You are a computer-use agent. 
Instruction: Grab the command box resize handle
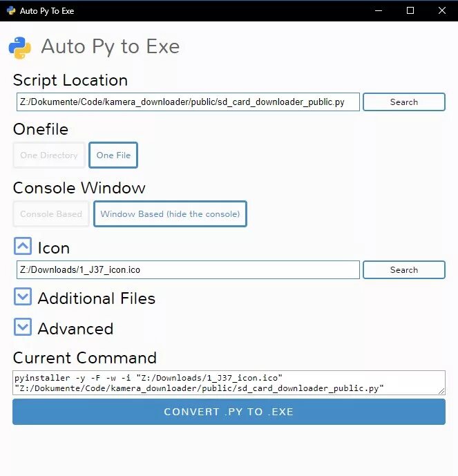click(x=442, y=391)
